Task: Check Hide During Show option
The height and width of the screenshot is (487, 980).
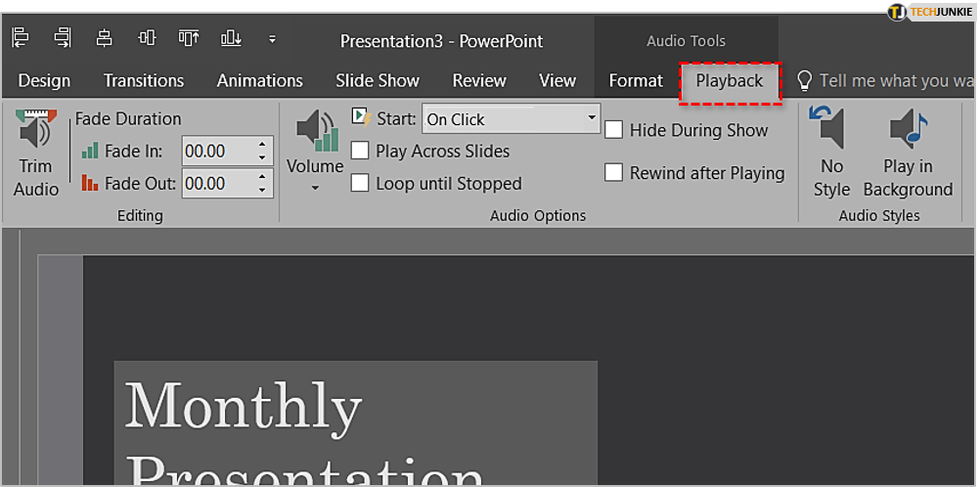Action: click(614, 130)
